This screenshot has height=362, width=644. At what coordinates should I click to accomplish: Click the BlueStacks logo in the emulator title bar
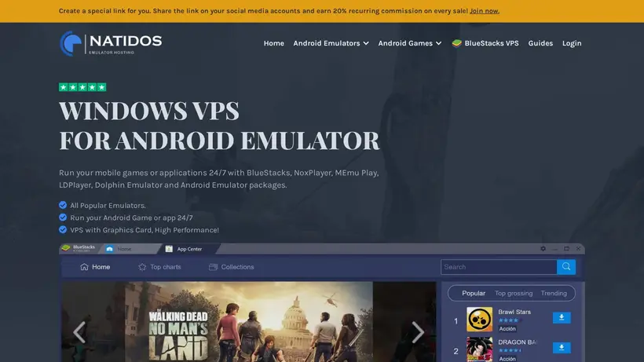click(x=78, y=248)
